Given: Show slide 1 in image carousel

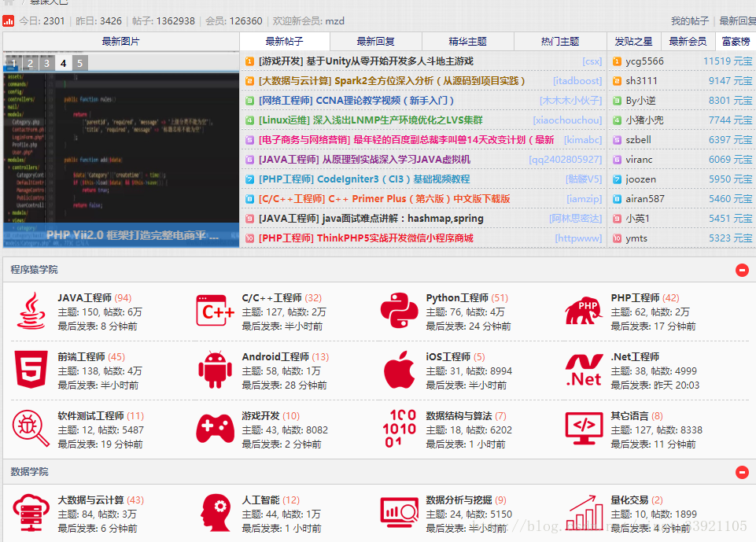Looking at the screenshot, I should (13, 63).
